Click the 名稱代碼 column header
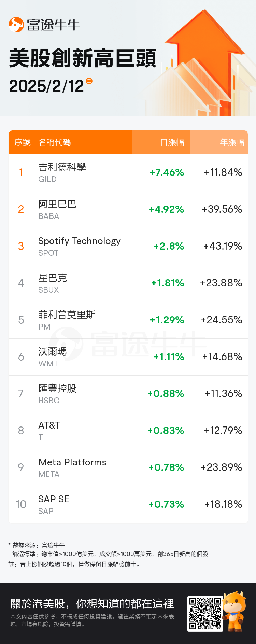The width and height of the screenshot is (256, 644). [x=55, y=142]
